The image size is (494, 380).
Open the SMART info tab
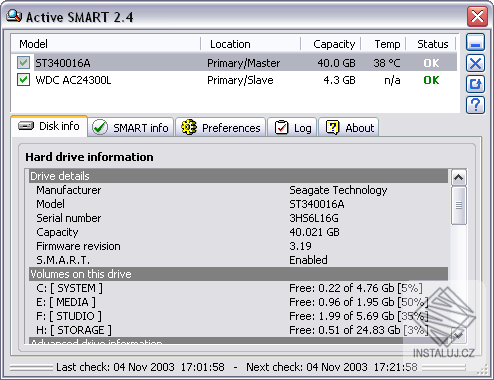pos(131,128)
